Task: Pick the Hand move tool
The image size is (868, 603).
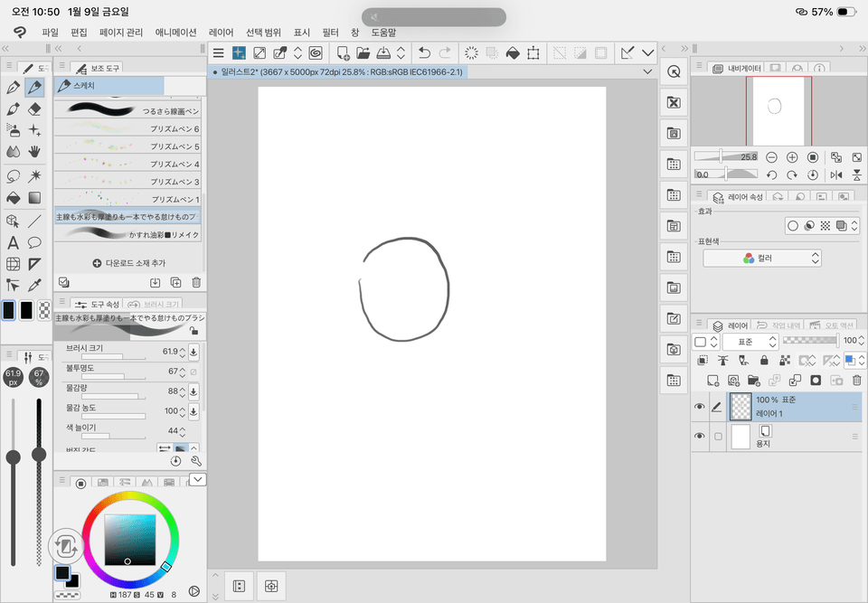Action: (x=35, y=152)
